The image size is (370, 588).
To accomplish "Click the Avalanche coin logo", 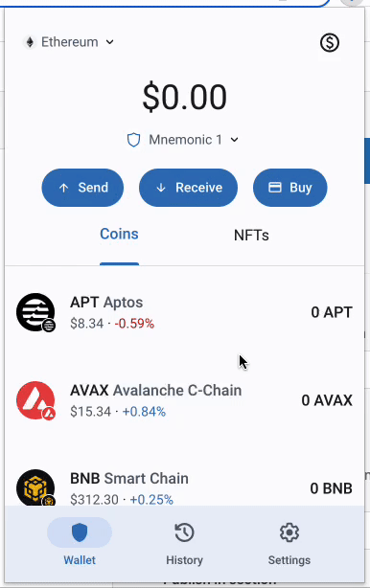I will point(35,400).
